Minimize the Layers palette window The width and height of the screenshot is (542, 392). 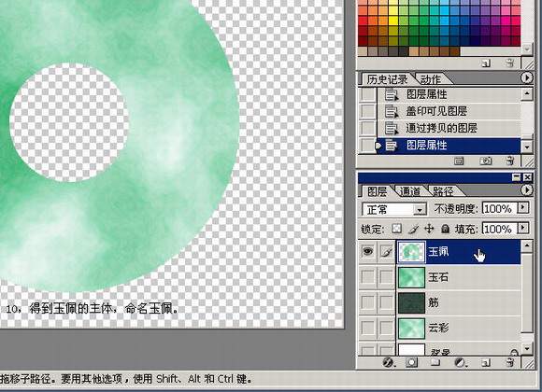click(x=517, y=177)
